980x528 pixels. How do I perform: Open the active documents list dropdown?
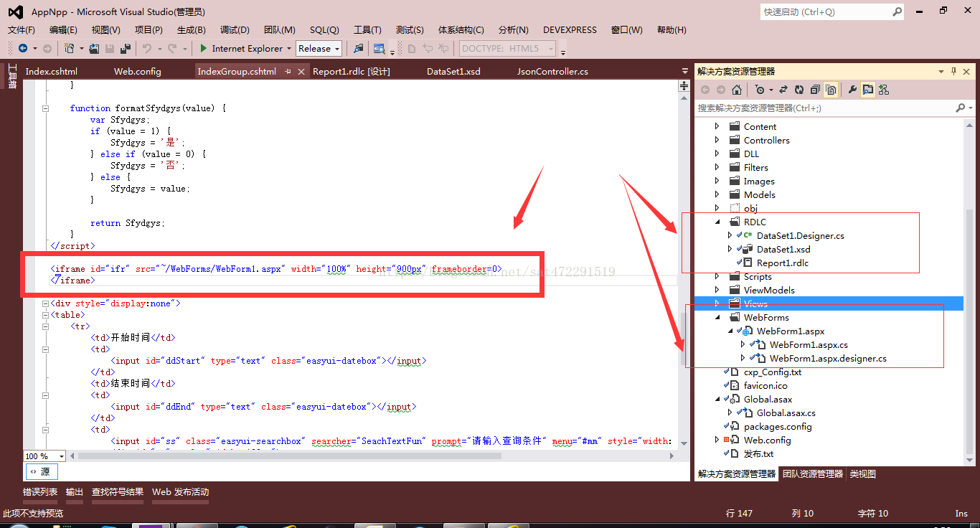tap(685, 71)
